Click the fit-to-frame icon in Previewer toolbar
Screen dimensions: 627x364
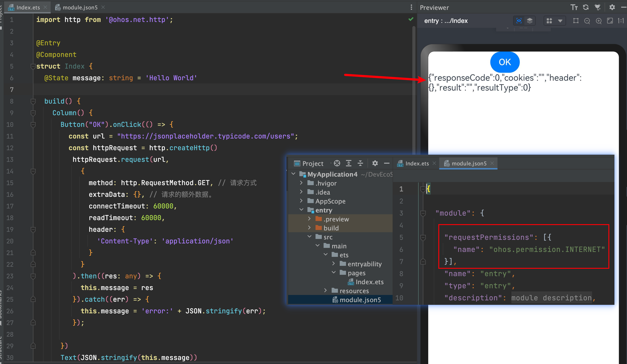coord(576,21)
